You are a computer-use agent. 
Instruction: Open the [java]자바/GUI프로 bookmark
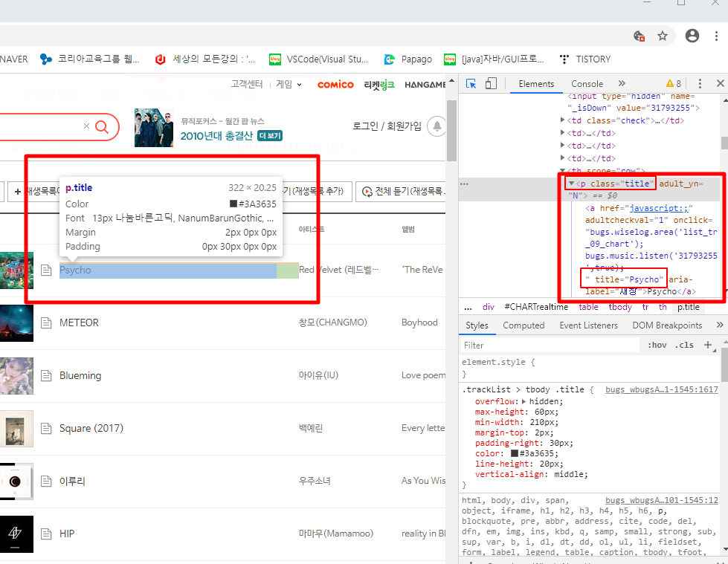[x=494, y=59]
